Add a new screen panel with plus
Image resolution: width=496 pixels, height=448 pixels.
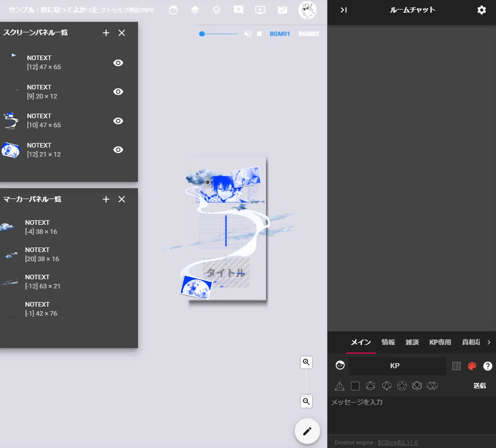106,33
